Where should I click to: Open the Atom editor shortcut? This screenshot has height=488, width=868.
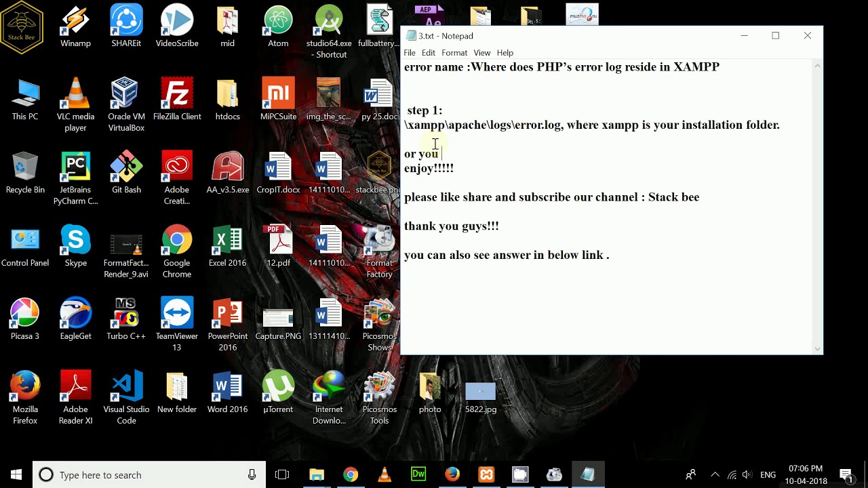pyautogui.click(x=278, y=27)
